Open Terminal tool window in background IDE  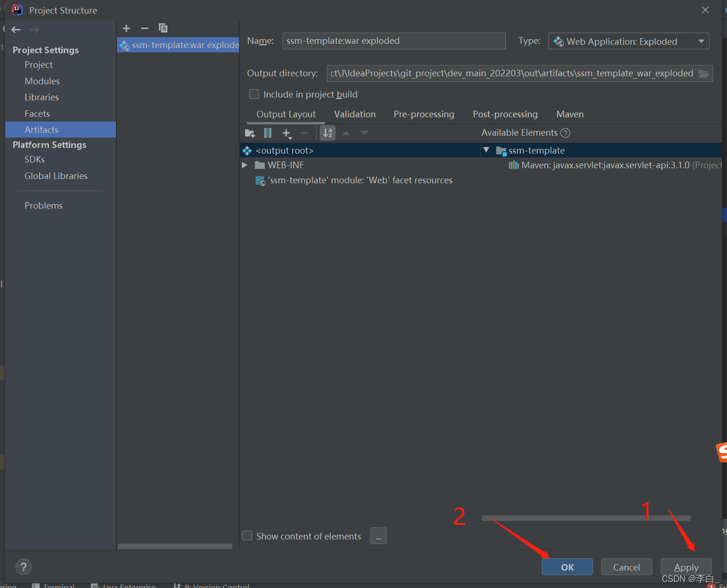[x=53, y=586]
